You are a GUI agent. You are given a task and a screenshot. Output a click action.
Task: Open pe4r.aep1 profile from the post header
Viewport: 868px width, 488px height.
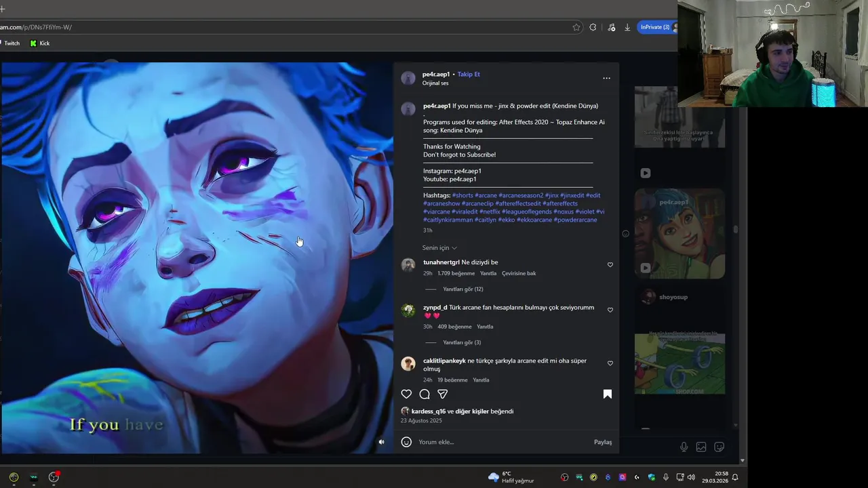[x=436, y=74]
